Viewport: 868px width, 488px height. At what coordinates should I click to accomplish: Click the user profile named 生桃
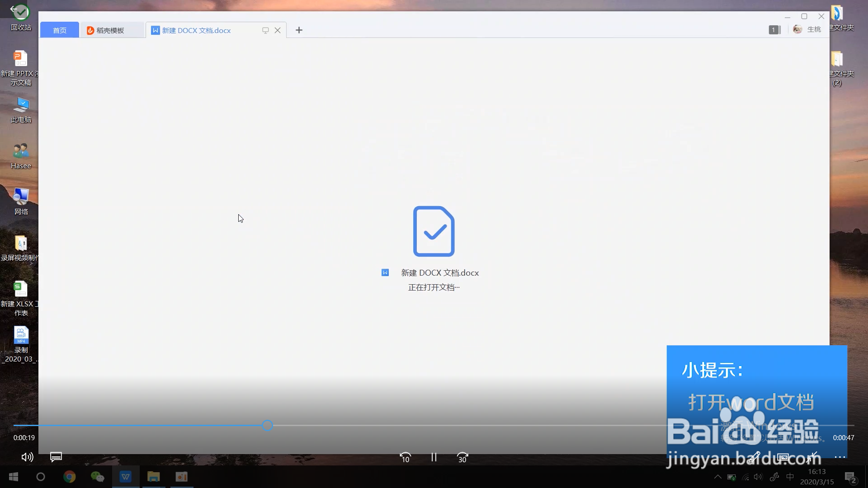tap(807, 29)
